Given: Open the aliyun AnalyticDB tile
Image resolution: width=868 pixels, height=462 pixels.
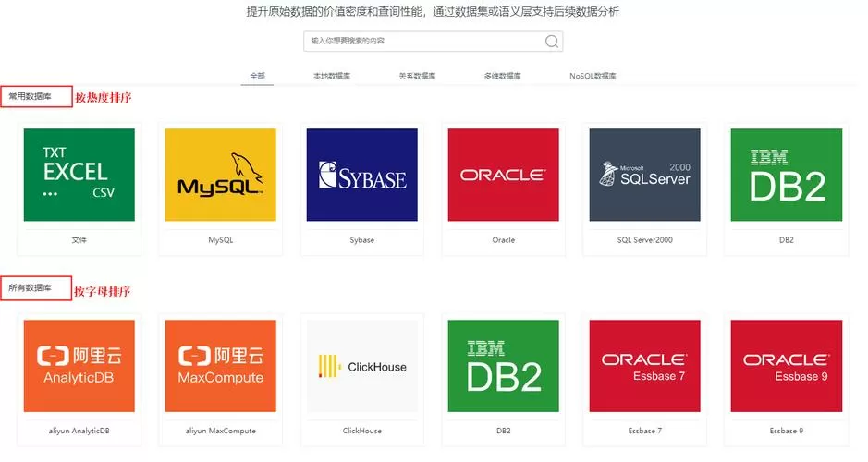Looking at the screenshot, I should point(79,366).
